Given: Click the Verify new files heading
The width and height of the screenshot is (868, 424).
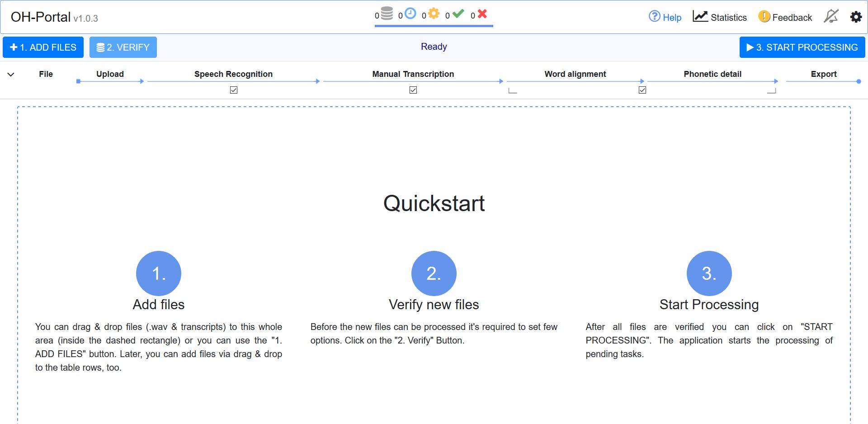Looking at the screenshot, I should pos(434,305).
